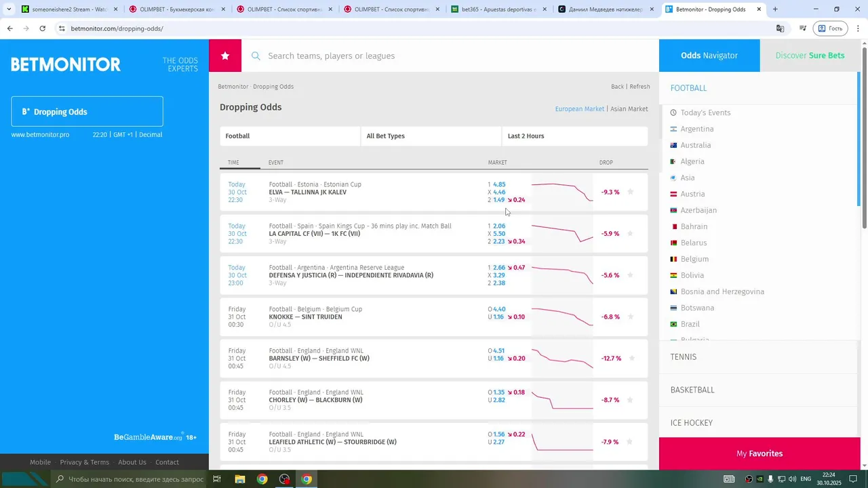Open the Chrome menu three-dots icon

859,28
